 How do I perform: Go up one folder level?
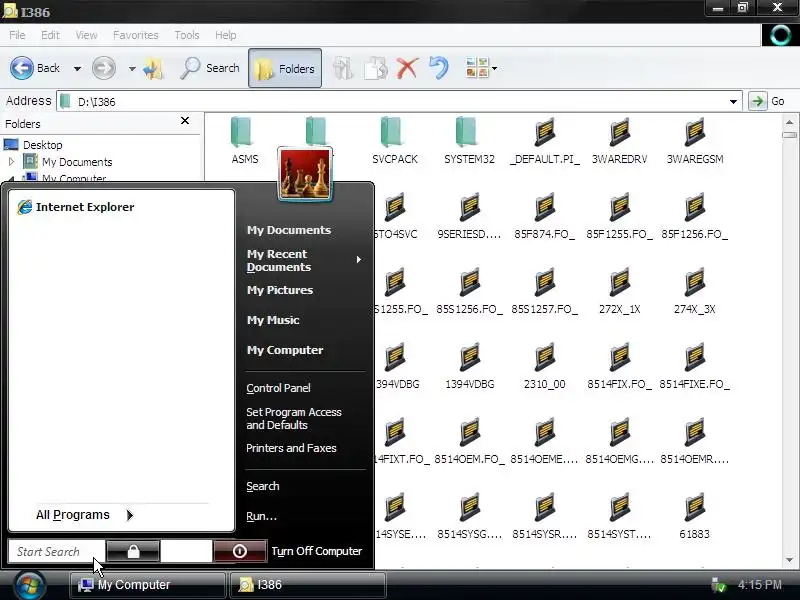coord(153,68)
